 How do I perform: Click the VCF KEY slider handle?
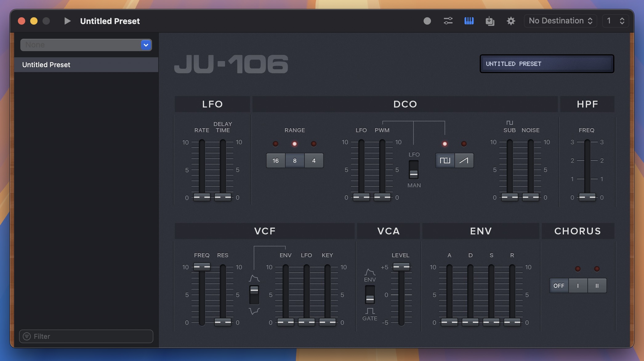tap(327, 322)
